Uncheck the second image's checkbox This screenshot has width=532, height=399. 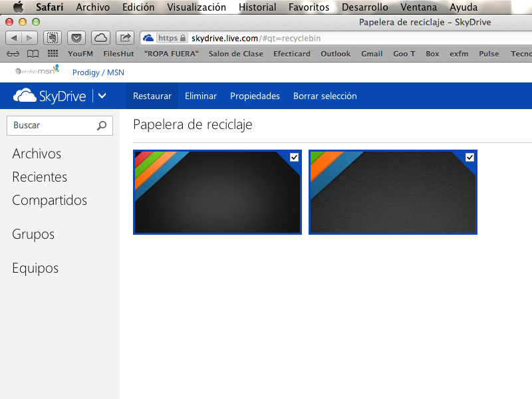(469, 157)
